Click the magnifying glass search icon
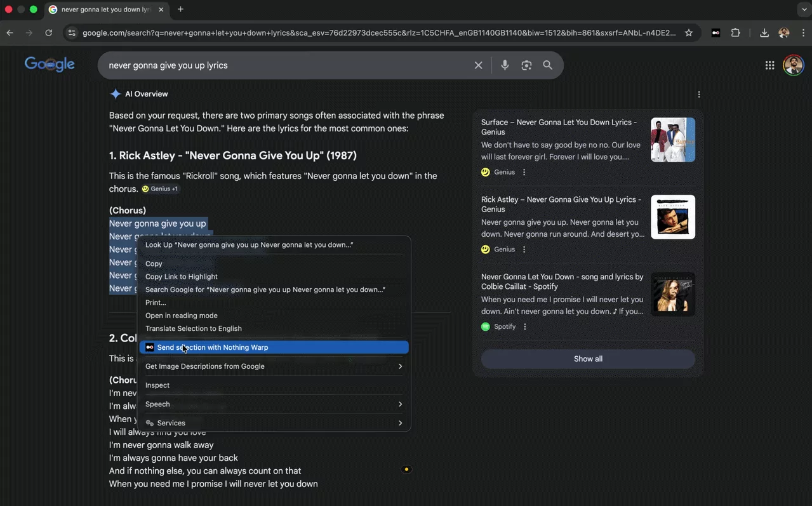Image resolution: width=812 pixels, height=506 pixels. pyautogui.click(x=547, y=65)
